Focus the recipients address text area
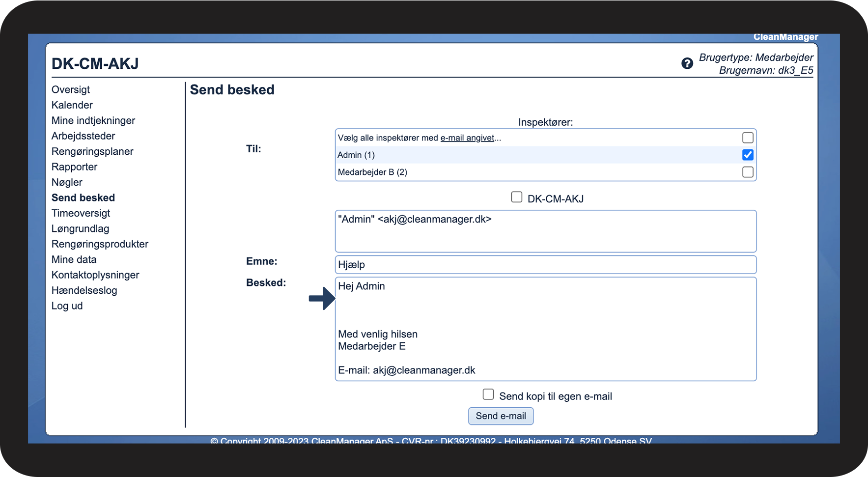 pos(546,231)
